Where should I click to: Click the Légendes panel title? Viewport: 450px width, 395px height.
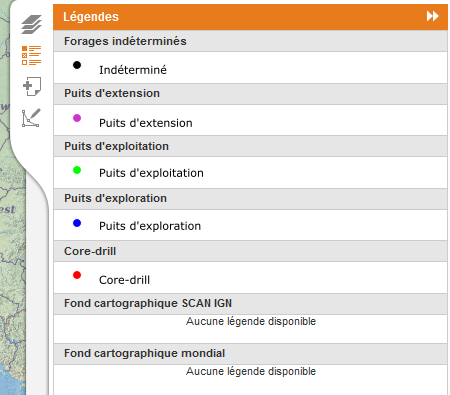tap(91, 17)
